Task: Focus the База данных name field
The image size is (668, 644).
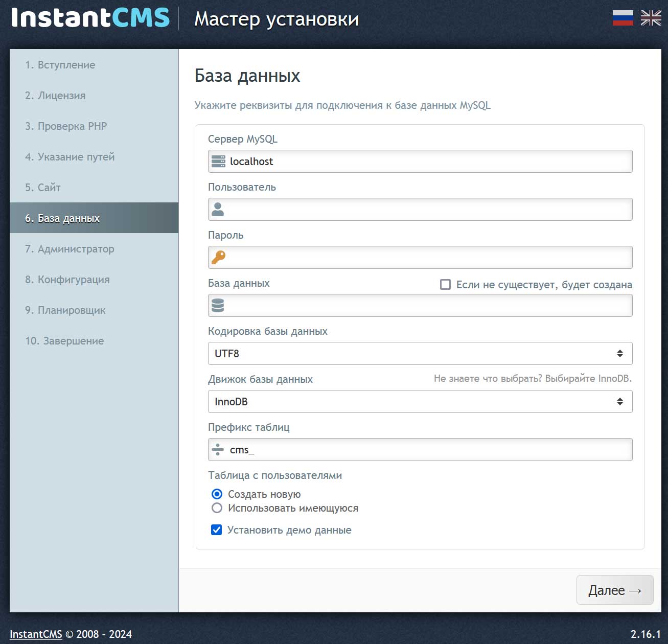Action: 420,305
